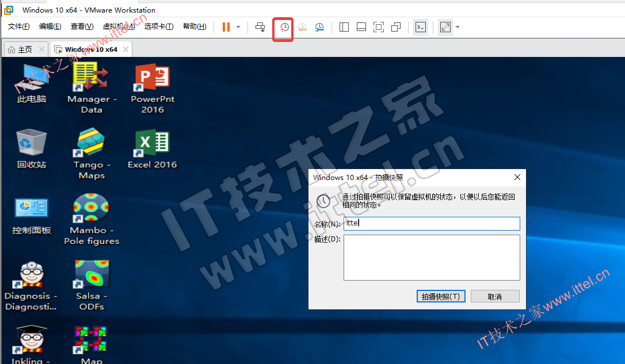625x364 pixels.
Task: Confirm with the 拍摄快照(T) button
Action: tap(441, 296)
